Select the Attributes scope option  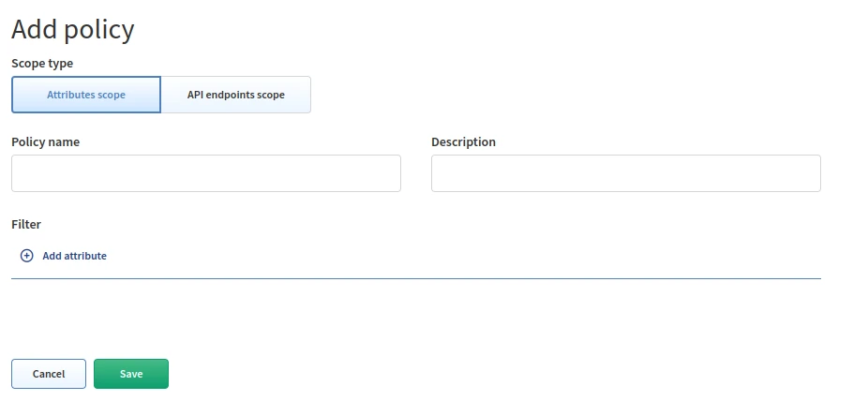(86, 95)
